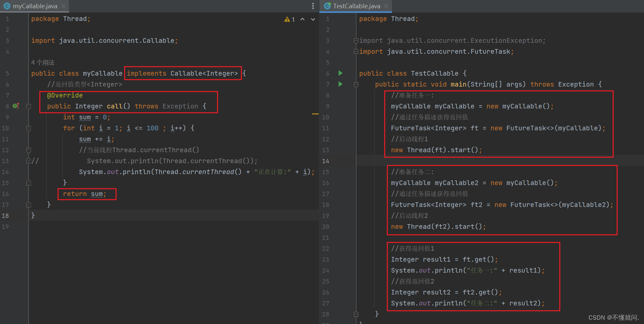Screen dimensions: 644x324
Task: Collapse the import block in TestCallable.java
Action: (356, 40)
